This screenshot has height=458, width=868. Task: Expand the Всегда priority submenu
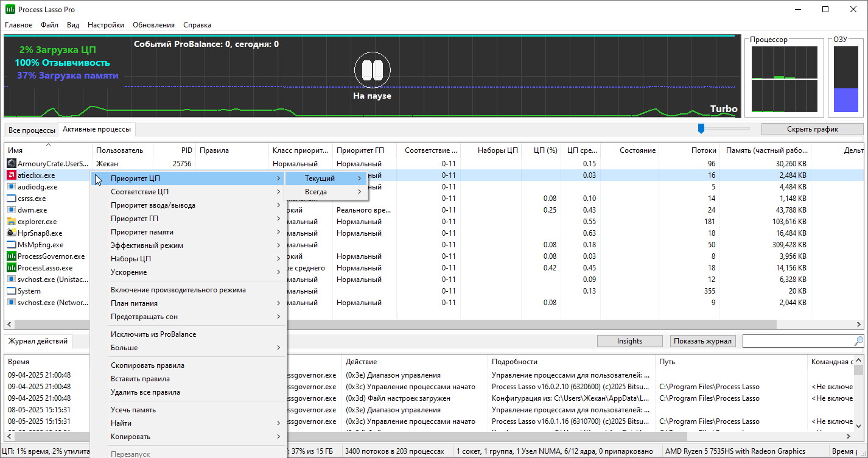pyautogui.click(x=326, y=192)
